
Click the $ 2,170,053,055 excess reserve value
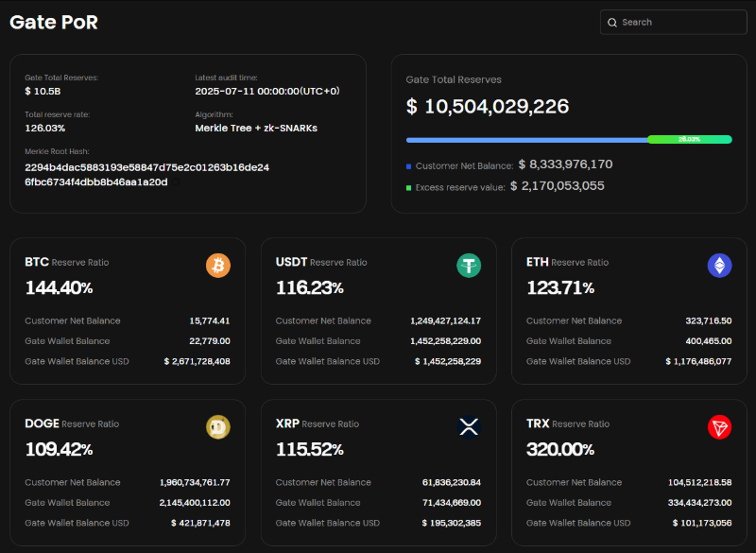557,185
